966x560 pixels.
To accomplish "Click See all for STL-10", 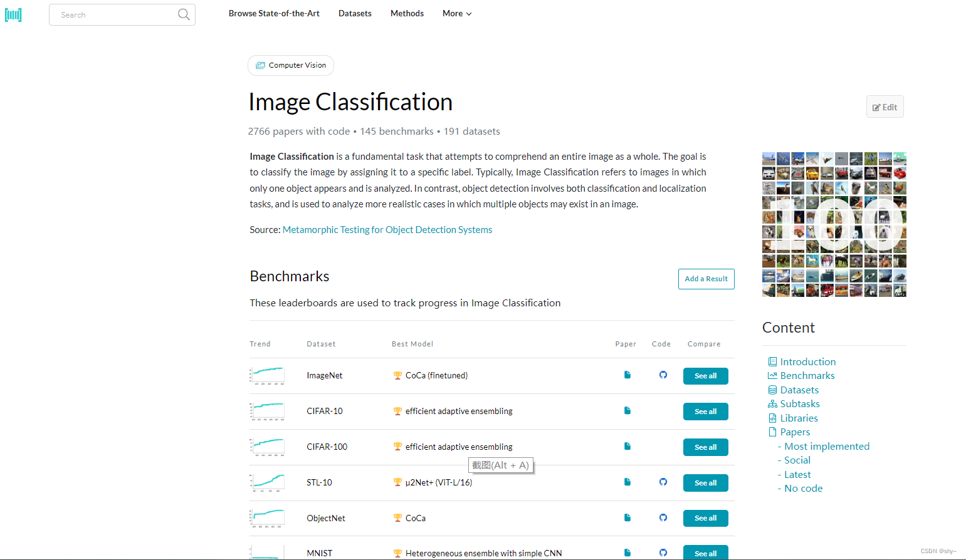I will coord(705,483).
